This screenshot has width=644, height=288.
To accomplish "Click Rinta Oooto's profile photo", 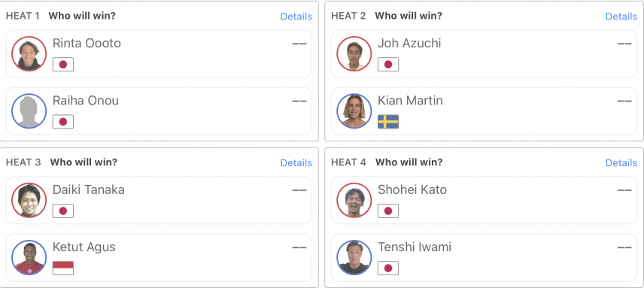I will pos(29,53).
